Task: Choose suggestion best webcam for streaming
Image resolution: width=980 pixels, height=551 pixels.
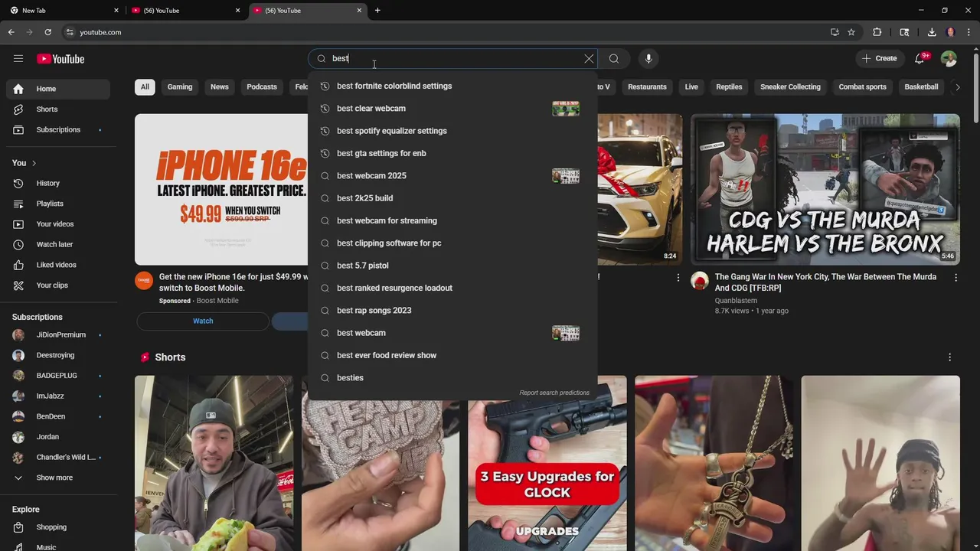Action: [452, 220]
